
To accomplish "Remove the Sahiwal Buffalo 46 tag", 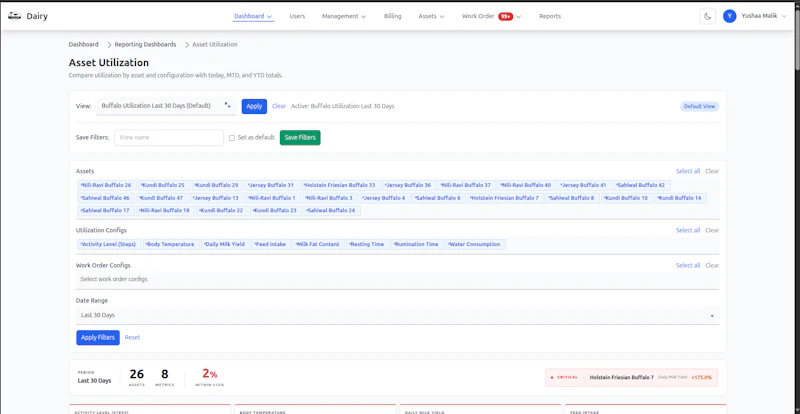I will pyautogui.click(x=82, y=198).
